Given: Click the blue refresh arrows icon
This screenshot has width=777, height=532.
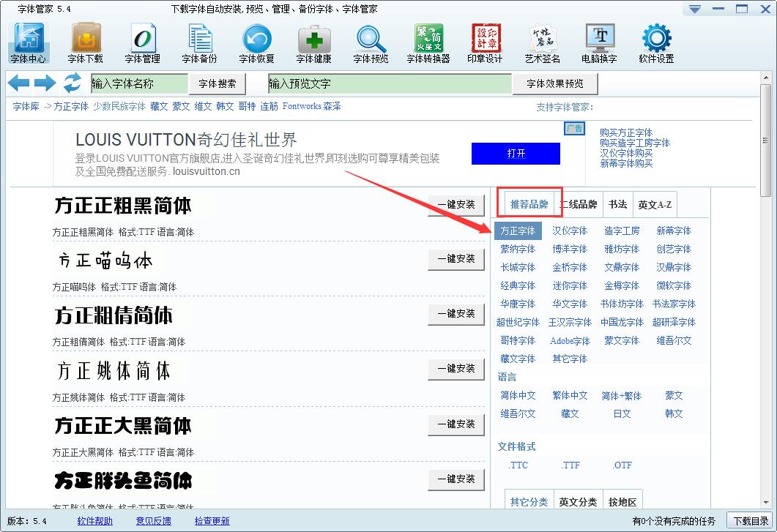Looking at the screenshot, I should [72, 83].
